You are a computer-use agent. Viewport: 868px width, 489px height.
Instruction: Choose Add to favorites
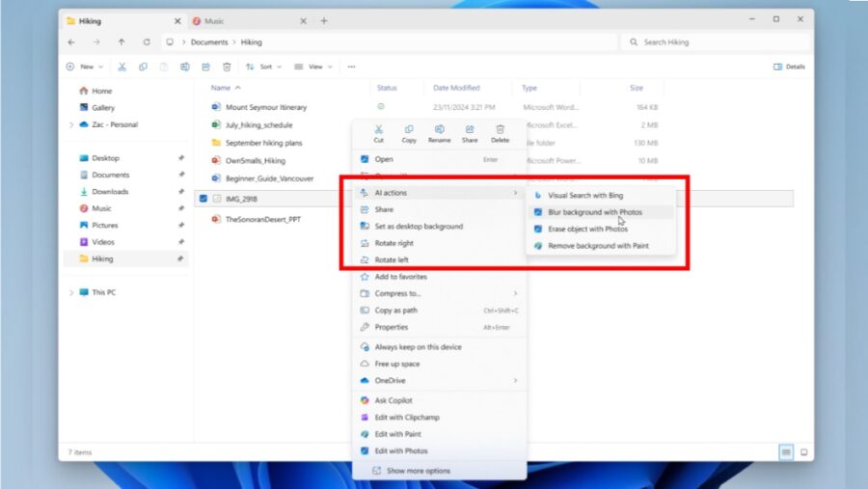click(440, 277)
